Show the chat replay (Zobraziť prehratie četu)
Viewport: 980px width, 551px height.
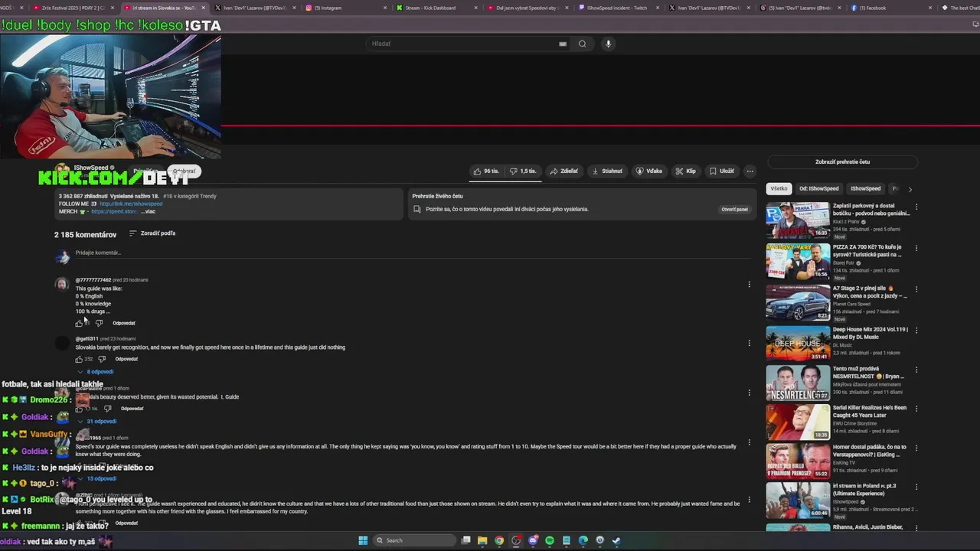point(842,162)
